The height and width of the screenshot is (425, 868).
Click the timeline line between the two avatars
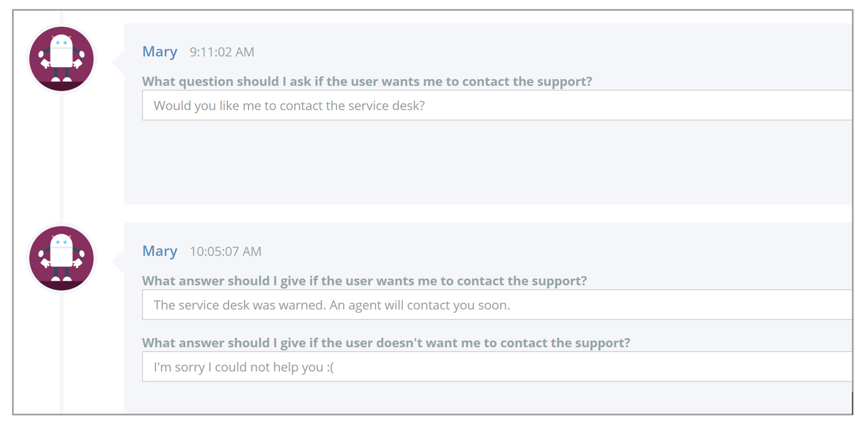[62, 159]
